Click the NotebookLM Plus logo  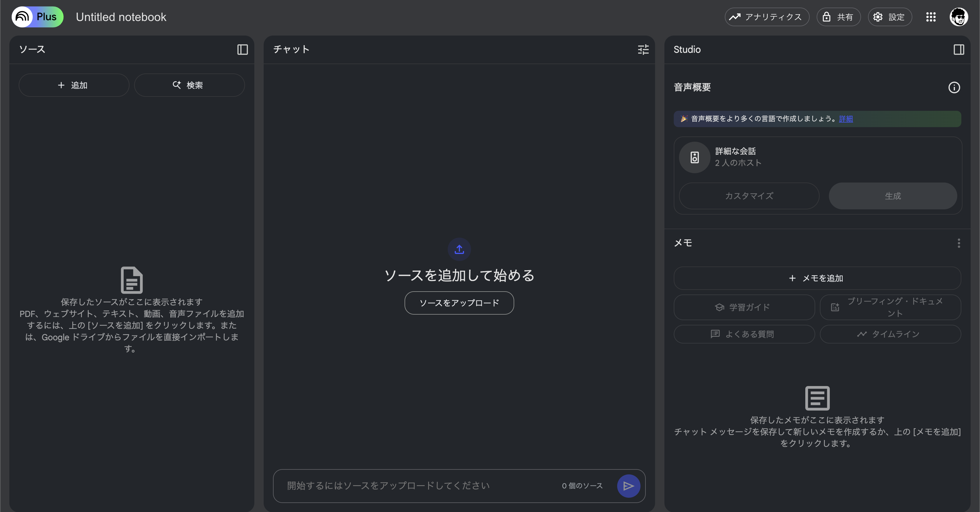pos(37,17)
